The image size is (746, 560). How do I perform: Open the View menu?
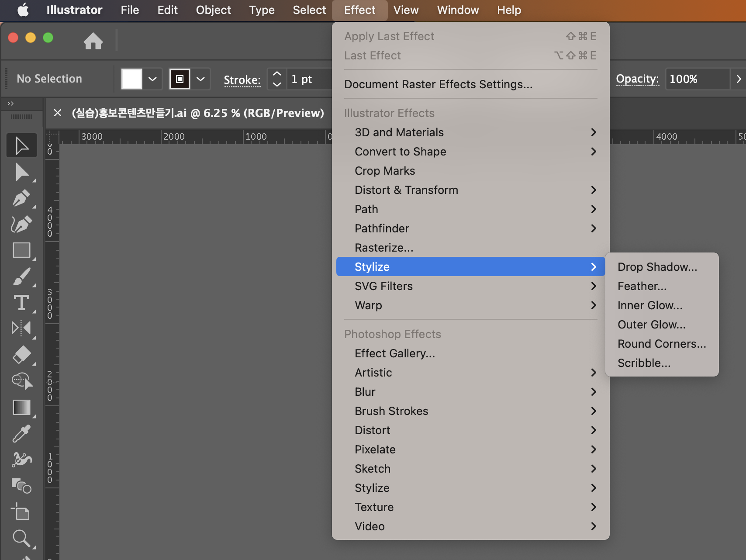pyautogui.click(x=406, y=10)
